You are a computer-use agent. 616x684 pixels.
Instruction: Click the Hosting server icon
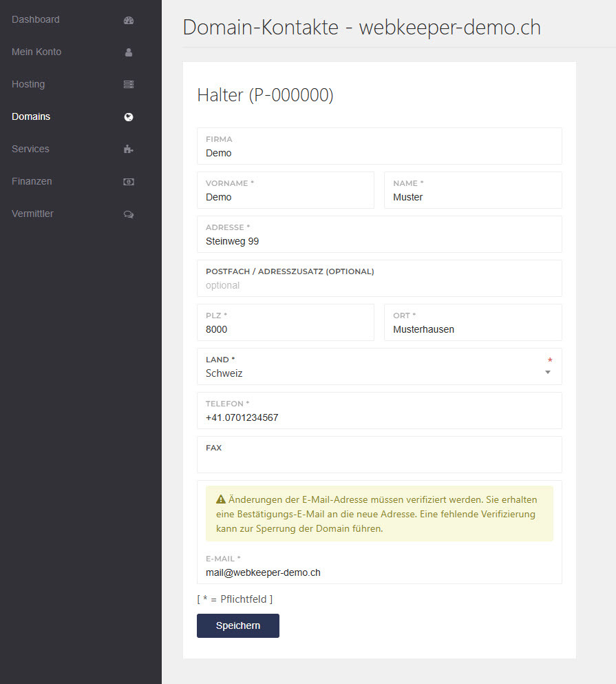click(129, 85)
